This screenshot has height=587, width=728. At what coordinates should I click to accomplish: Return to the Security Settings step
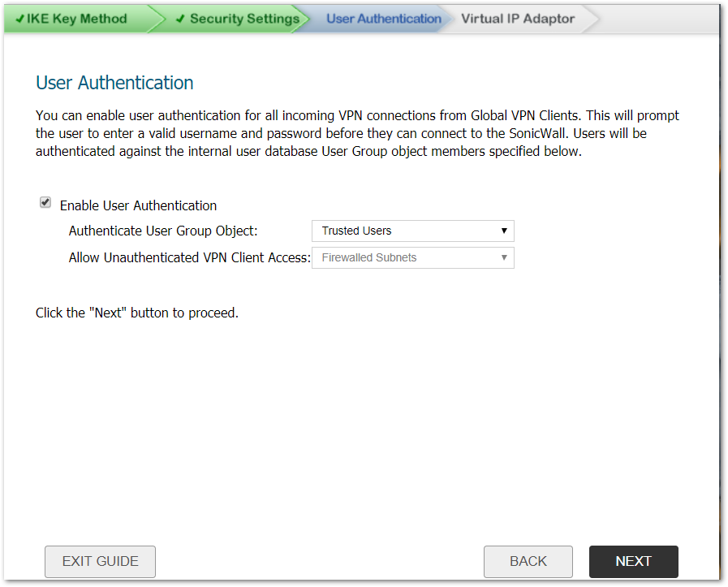[244, 19]
